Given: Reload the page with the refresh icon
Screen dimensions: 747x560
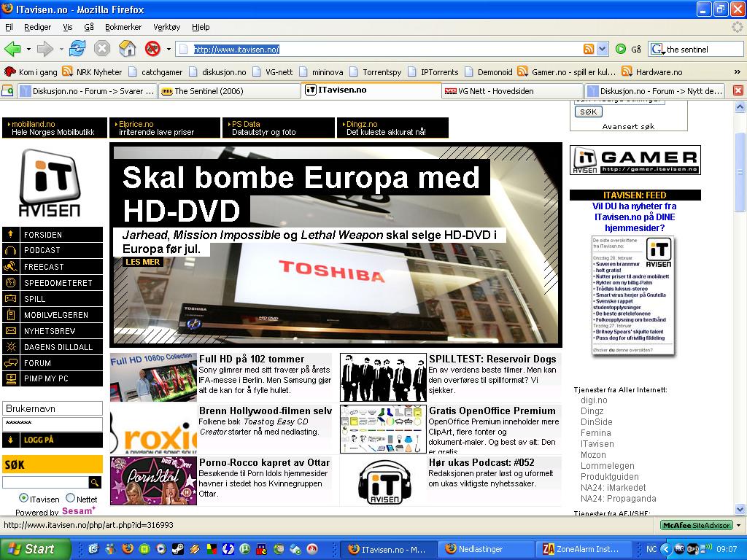Looking at the screenshot, I should (77, 49).
